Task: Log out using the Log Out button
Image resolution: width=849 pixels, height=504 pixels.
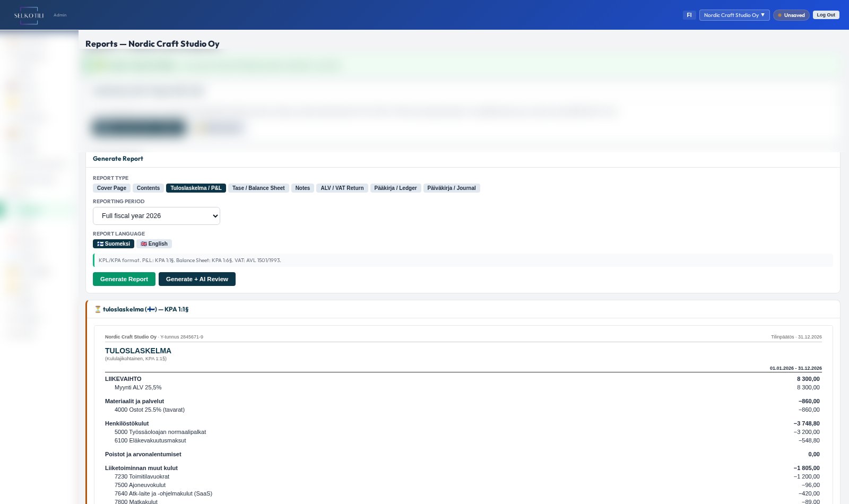Action: [x=826, y=15]
